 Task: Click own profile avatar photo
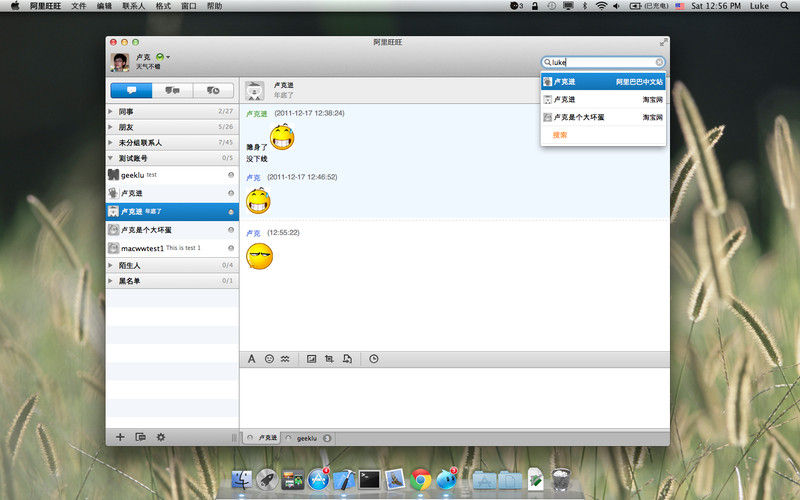point(120,62)
